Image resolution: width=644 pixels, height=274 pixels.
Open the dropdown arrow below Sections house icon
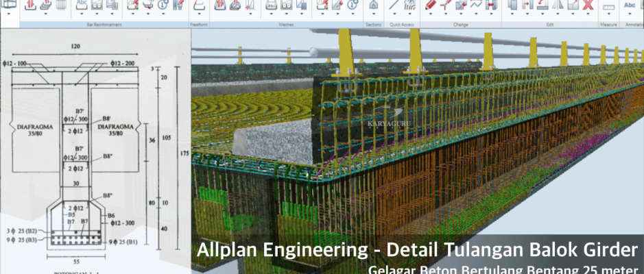click(x=373, y=14)
